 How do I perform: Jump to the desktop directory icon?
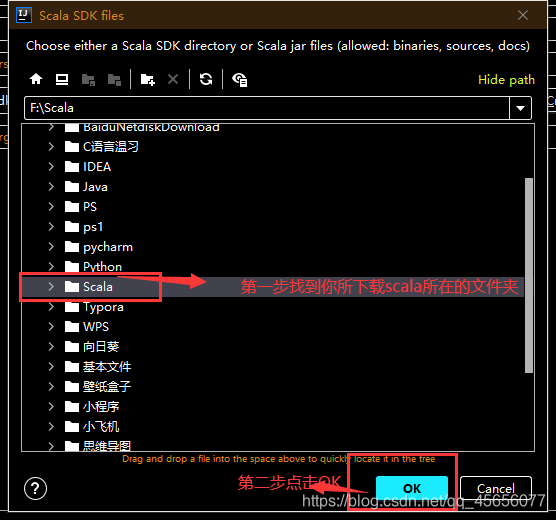[62, 79]
